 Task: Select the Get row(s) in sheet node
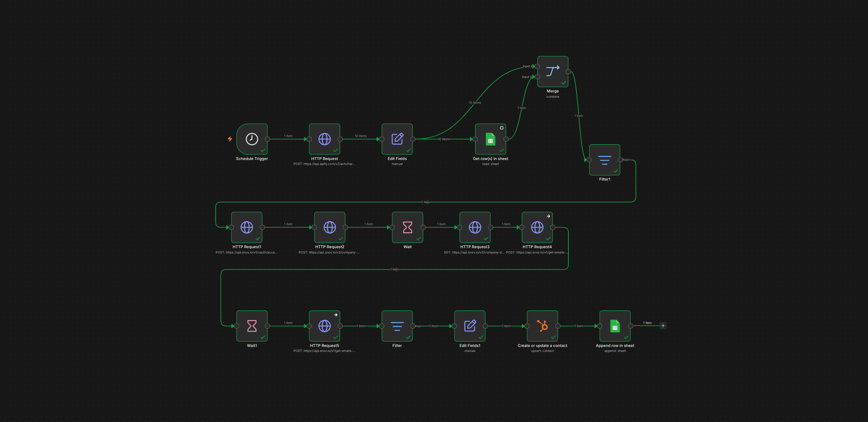point(491,139)
